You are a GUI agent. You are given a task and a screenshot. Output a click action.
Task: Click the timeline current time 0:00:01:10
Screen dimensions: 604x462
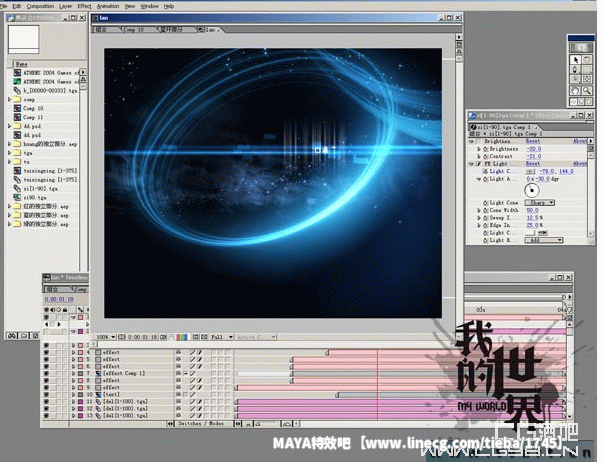59,299
